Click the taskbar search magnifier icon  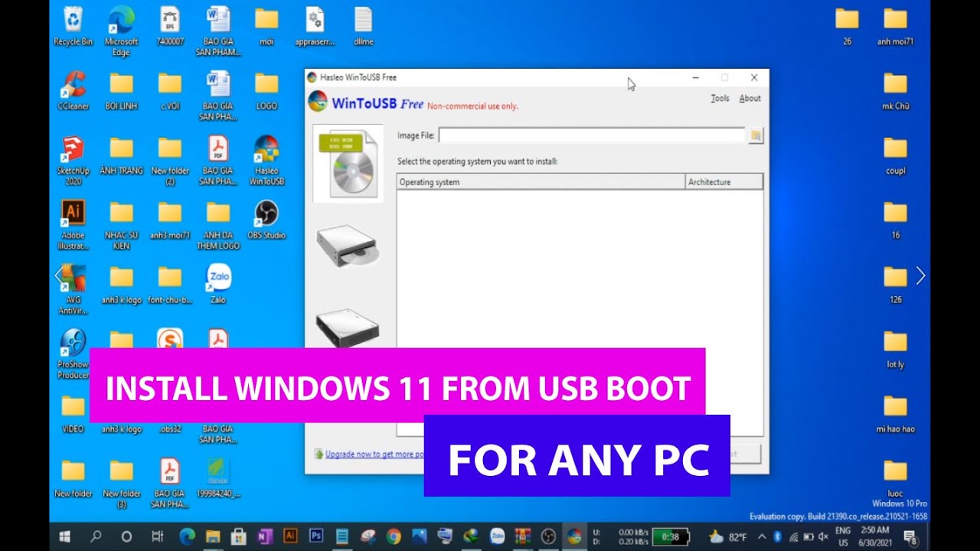pyautogui.click(x=96, y=536)
